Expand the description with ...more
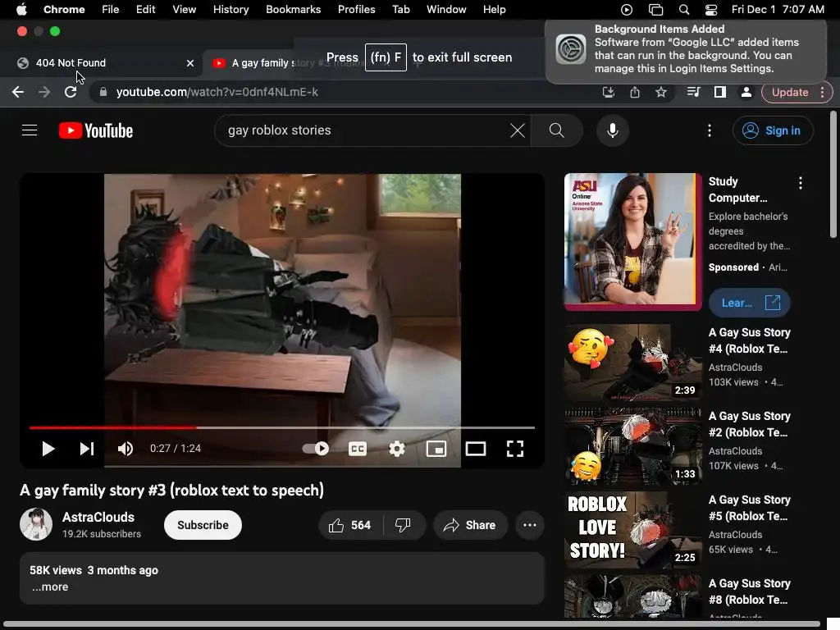This screenshot has width=840, height=630. tap(50, 587)
